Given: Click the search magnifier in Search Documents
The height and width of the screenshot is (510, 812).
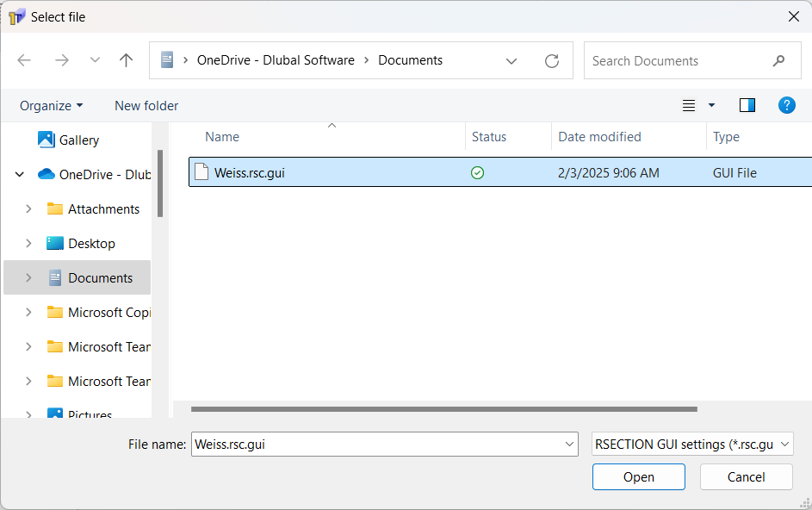Looking at the screenshot, I should (778, 60).
